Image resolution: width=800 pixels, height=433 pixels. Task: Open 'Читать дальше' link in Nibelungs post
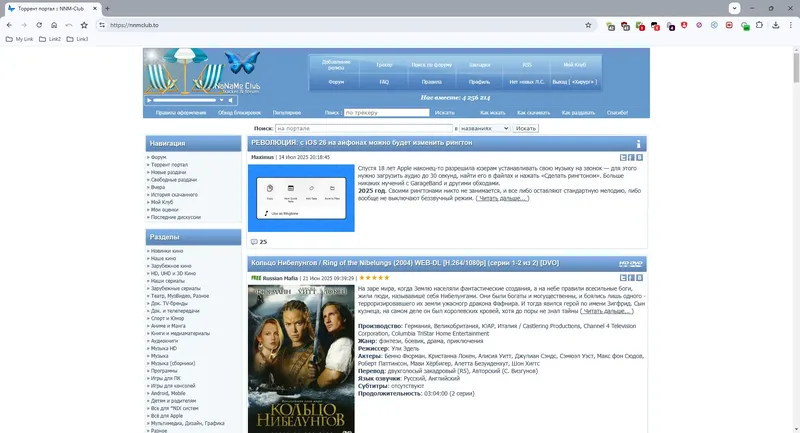point(607,311)
